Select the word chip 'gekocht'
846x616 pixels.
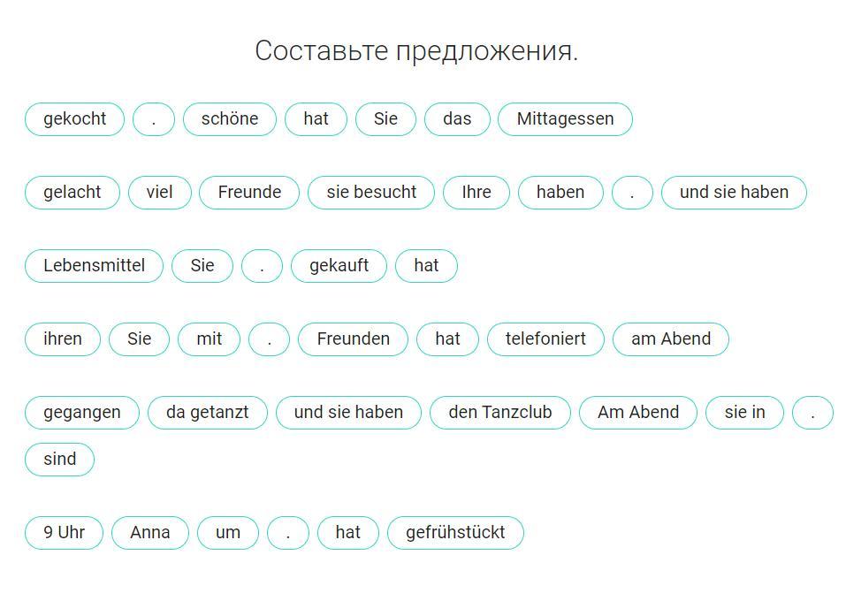(x=74, y=119)
